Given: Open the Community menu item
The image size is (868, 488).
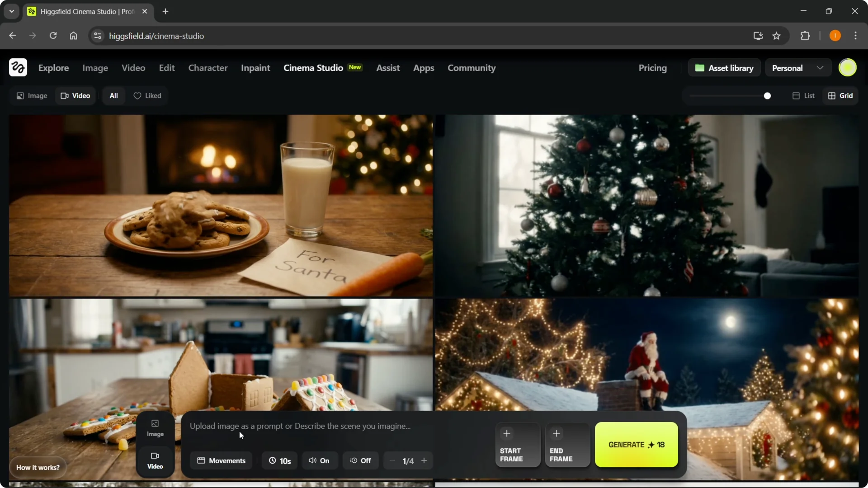Looking at the screenshot, I should point(471,68).
